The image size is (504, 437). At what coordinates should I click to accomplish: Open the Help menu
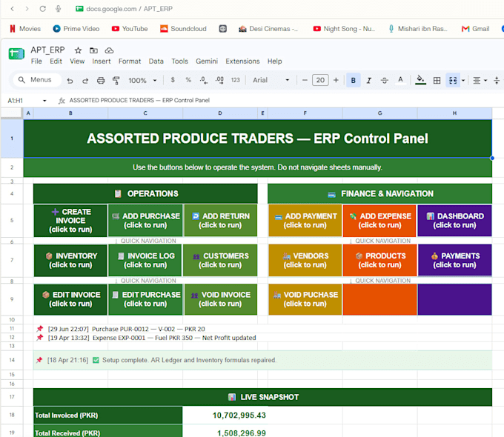[274, 61]
